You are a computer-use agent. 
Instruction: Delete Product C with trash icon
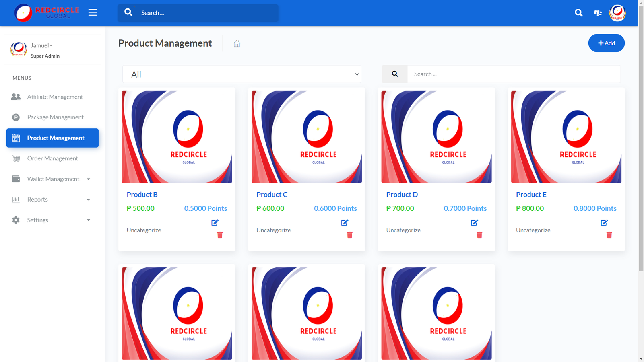[x=350, y=235]
